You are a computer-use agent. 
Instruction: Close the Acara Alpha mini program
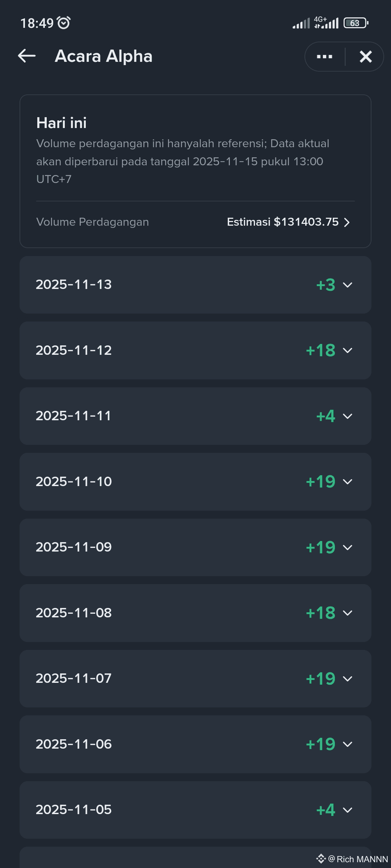pyautogui.click(x=366, y=57)
